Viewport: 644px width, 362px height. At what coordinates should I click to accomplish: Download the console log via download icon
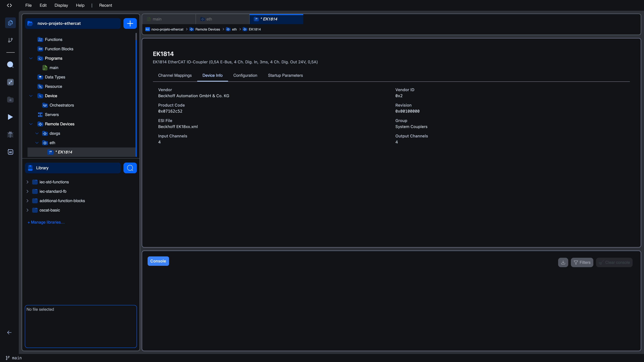pyautogui.click(x=563, y=262)
